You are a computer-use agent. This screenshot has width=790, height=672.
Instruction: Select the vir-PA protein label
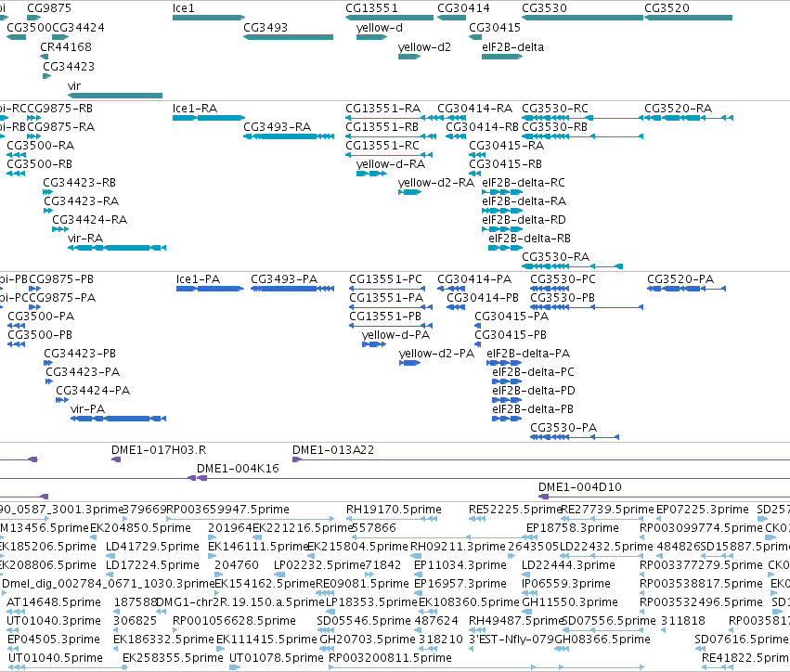(87, 408)
